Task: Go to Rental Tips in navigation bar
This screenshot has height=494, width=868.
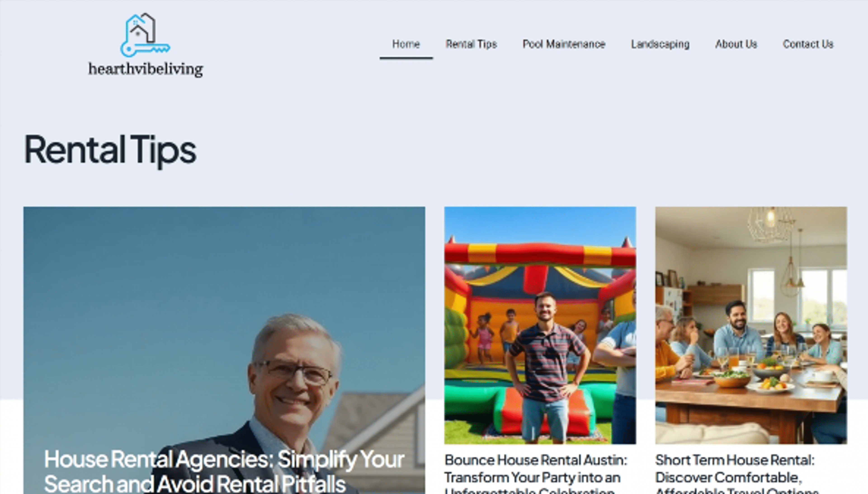Action: (x=471, y=44)
